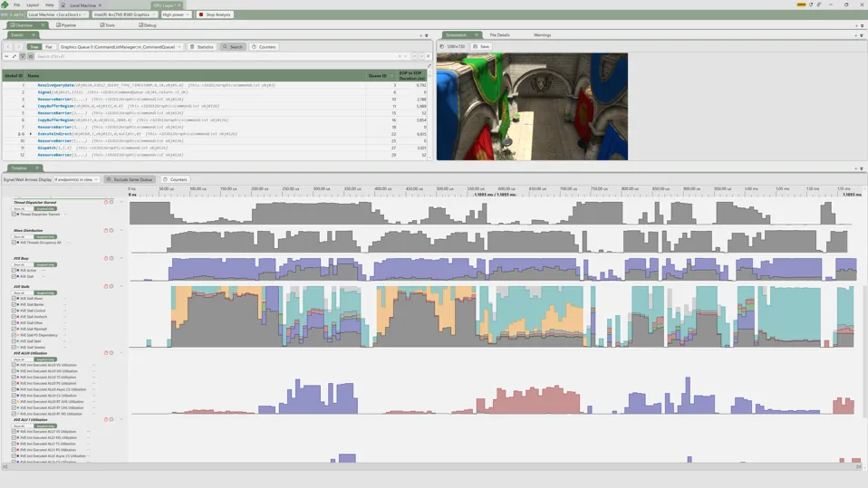Viewport: 868px width, 488px height.
Task: Open Counters in the Events toolbar
Action: [264, 47]
